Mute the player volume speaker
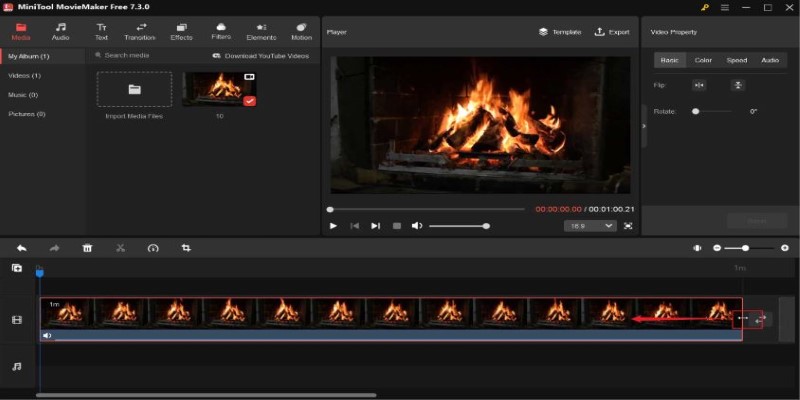This screenshot has height=400, width=800. click(x=417, y=226)
